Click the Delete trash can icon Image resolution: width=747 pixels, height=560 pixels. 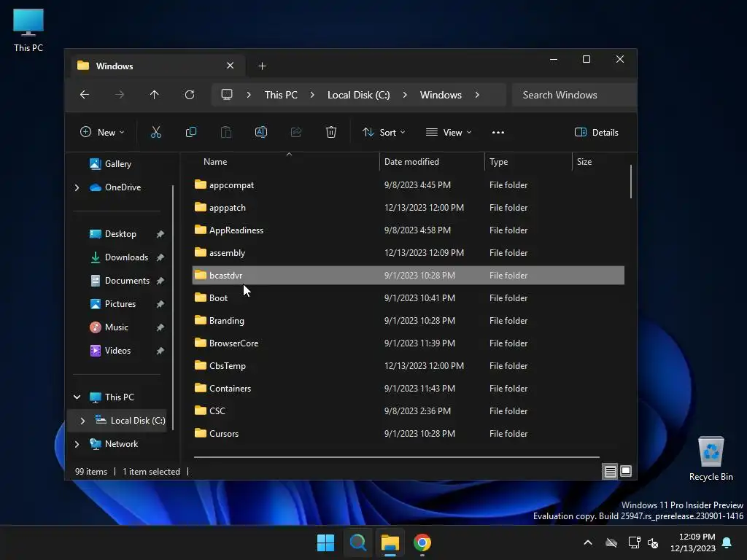tap(331, 133)
